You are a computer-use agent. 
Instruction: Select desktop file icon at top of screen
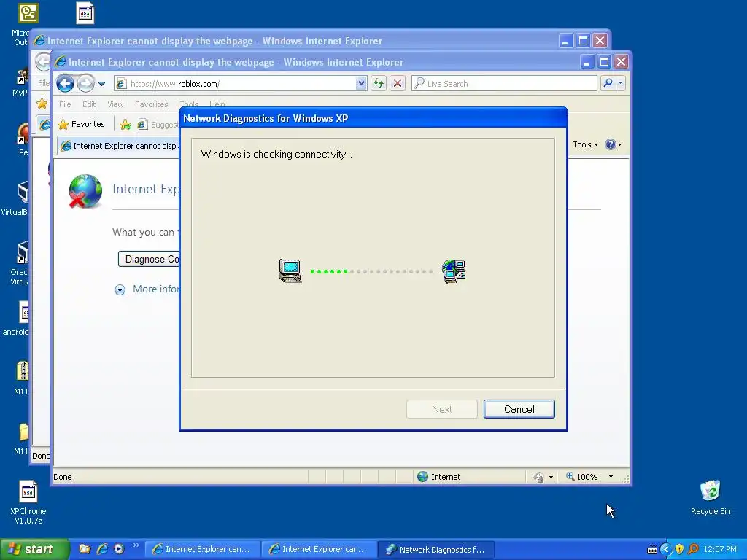click(85, 13)
